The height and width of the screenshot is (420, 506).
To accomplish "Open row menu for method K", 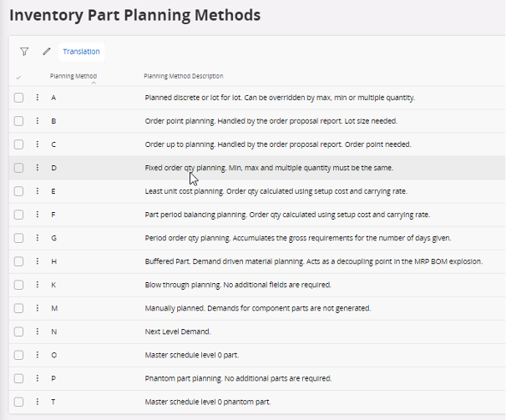I will (x=38, y=285).
